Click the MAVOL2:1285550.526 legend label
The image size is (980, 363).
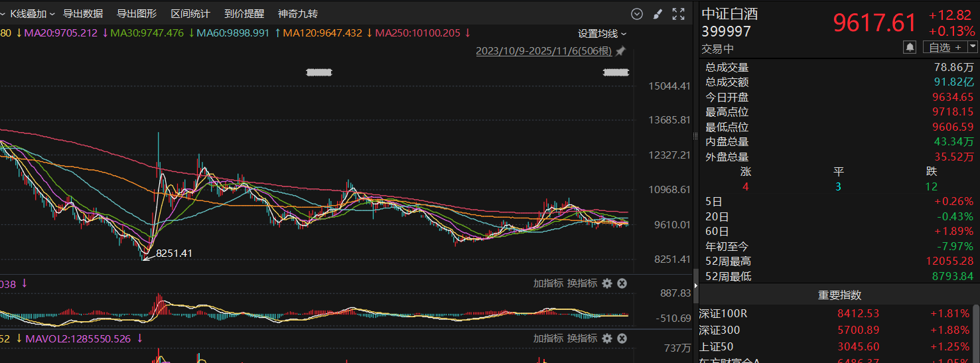[79, 338]
